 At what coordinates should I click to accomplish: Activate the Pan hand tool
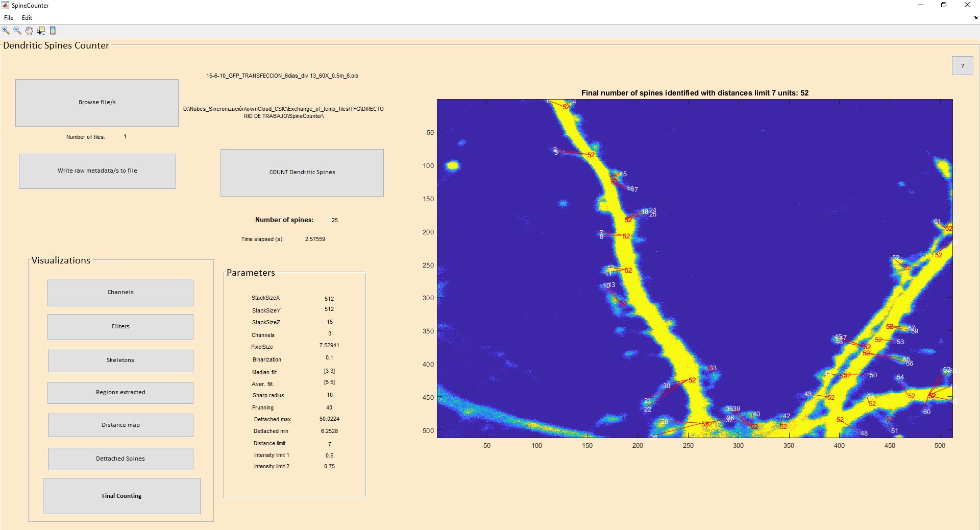(x=29, y=31)
